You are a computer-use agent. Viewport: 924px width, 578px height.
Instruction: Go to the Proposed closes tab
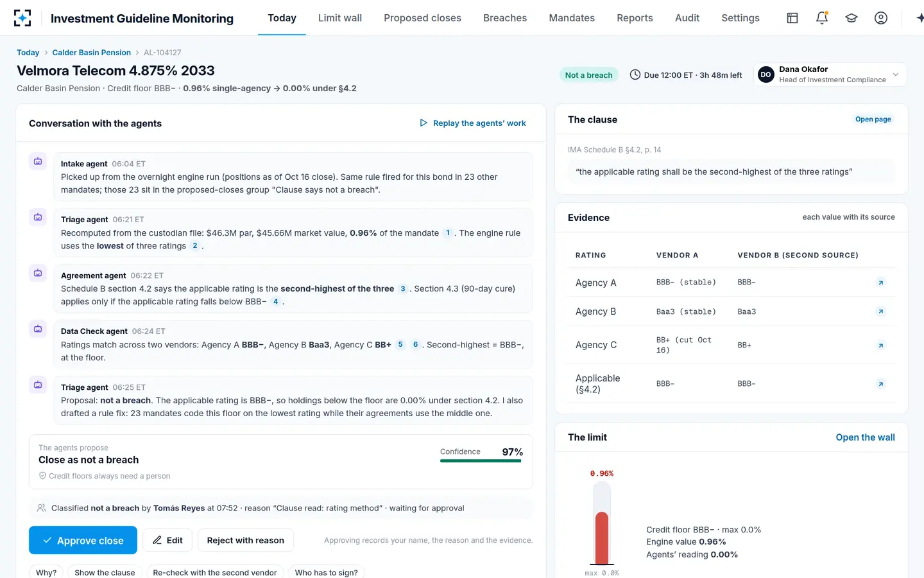pyautogui.click(x=422, y=18)
